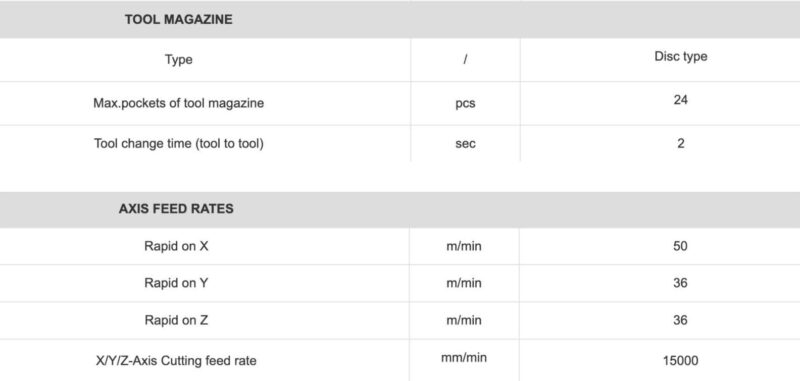Click the Rapid on X value 50
800x381 pixels.
680,246
